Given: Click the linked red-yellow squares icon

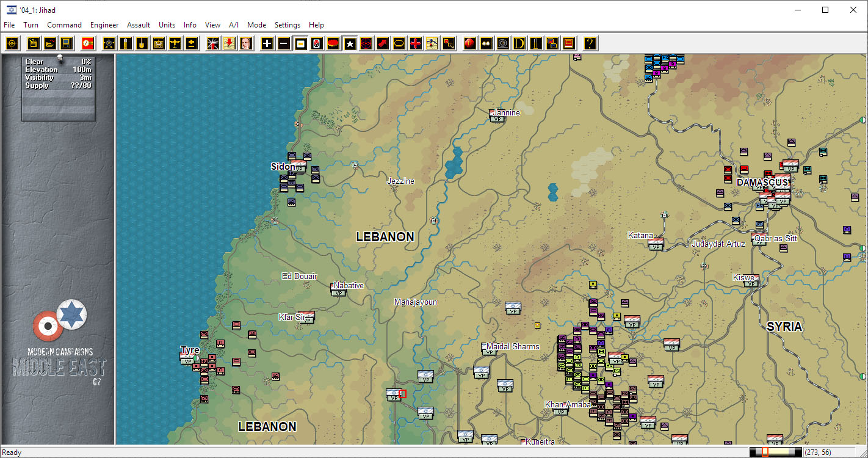Looking at the screenshot, I should [449, 43].
